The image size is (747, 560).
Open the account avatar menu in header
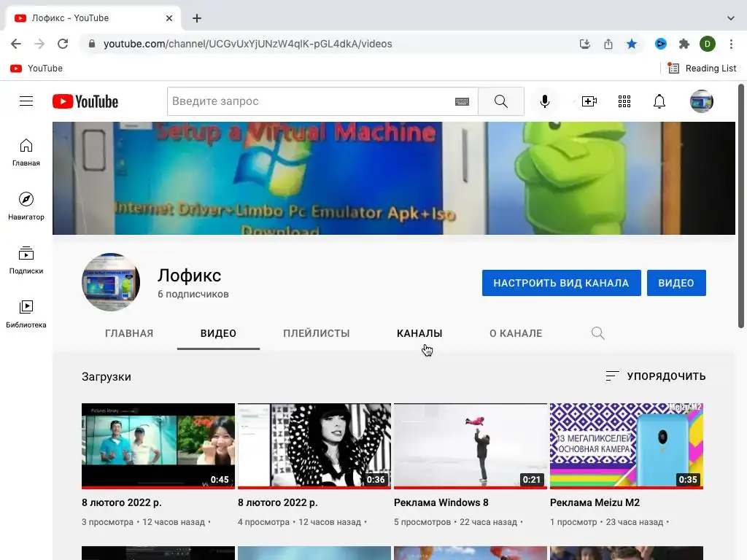click(701, 101)
